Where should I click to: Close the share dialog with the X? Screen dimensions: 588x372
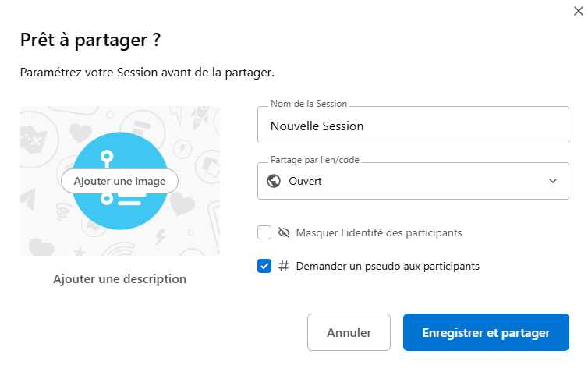(x=576, y=11)
